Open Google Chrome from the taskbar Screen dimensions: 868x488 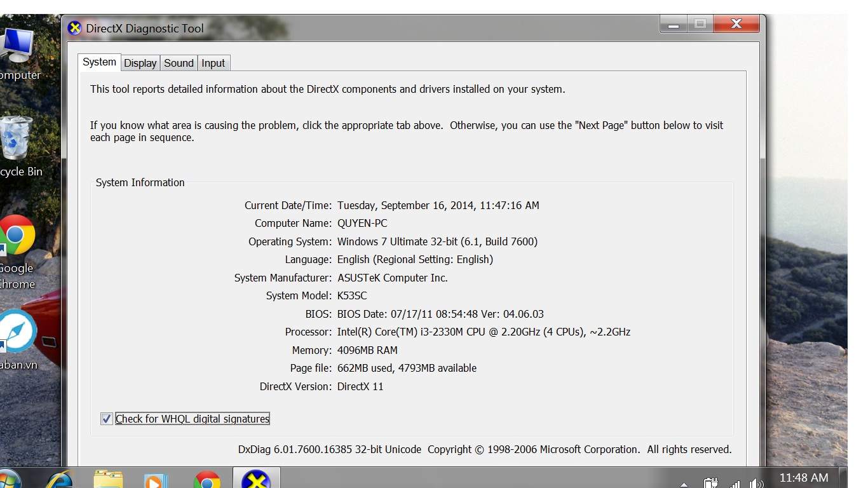(207, 480)
